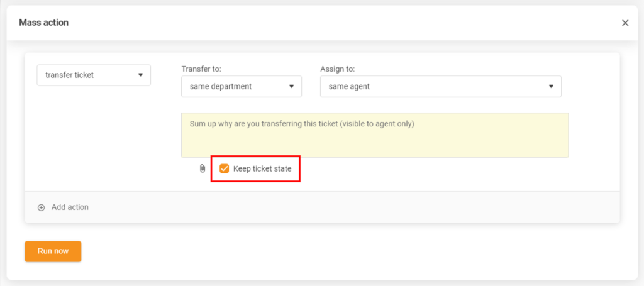Click the "Keep ticket state" label text
644x286 pixels.
point(262,168)
